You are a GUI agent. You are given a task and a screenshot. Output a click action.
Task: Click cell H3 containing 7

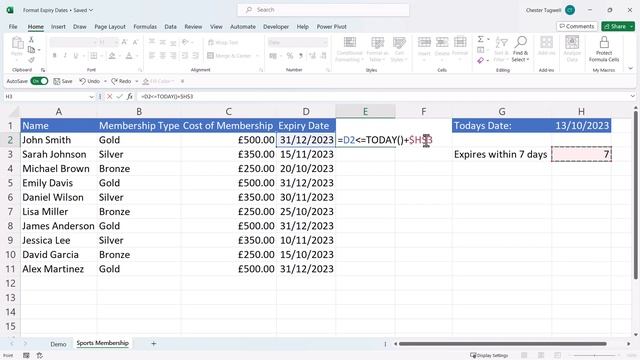(x=581, y=154)
